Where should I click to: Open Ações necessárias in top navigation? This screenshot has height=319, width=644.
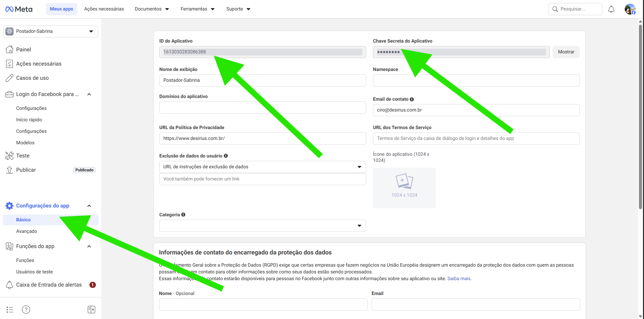coord(104,9)
